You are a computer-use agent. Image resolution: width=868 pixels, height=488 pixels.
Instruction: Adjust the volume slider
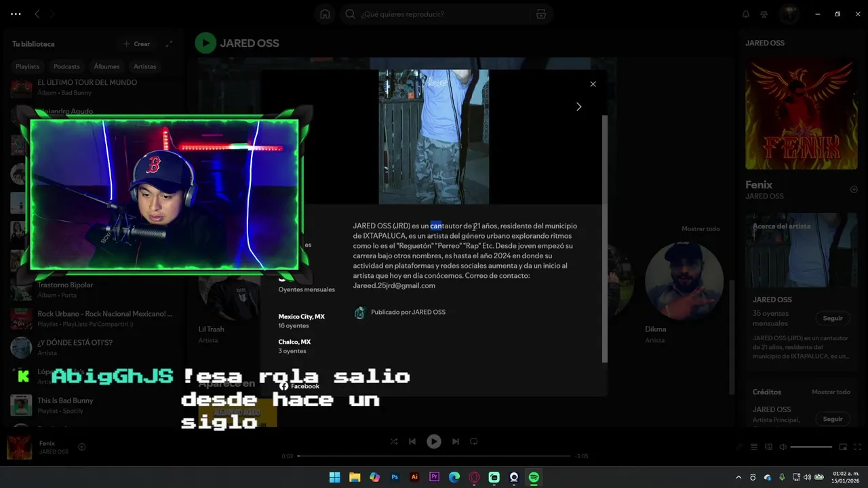tap(811, 447)
